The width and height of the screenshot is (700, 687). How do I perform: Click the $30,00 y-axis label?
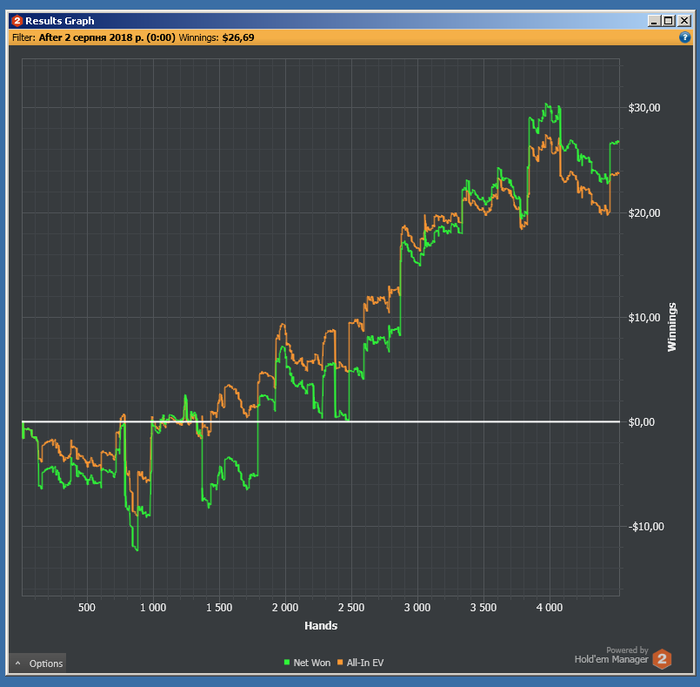(644, 108)
